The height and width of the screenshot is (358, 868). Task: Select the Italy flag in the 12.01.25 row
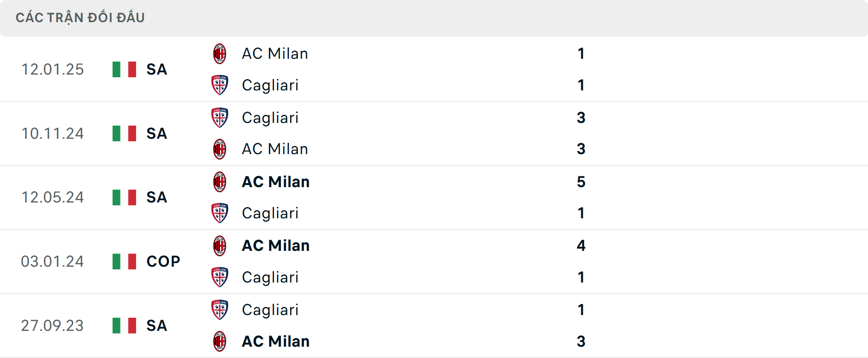[124, 69]
